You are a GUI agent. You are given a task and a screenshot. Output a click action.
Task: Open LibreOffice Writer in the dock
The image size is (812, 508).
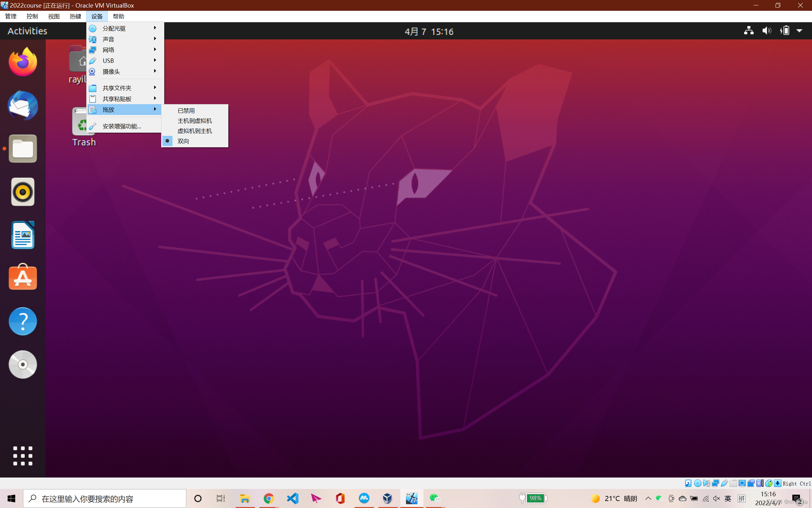pos(23,235)
